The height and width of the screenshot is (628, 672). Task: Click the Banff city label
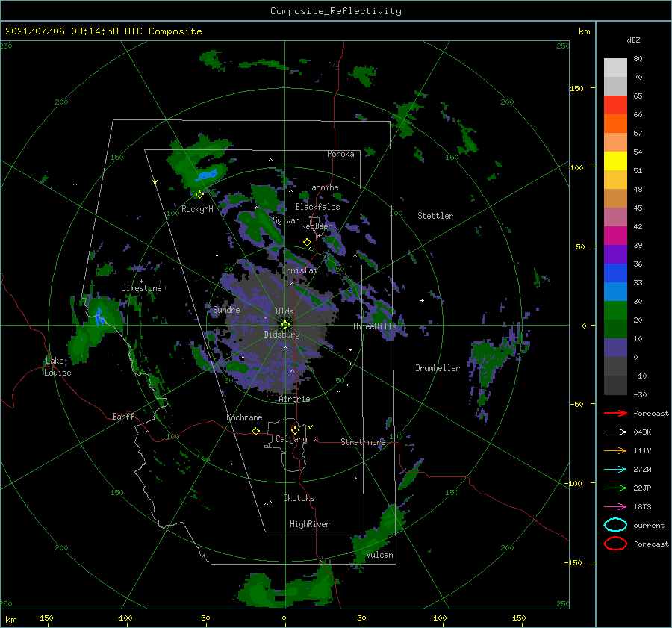tap(123, 416)
